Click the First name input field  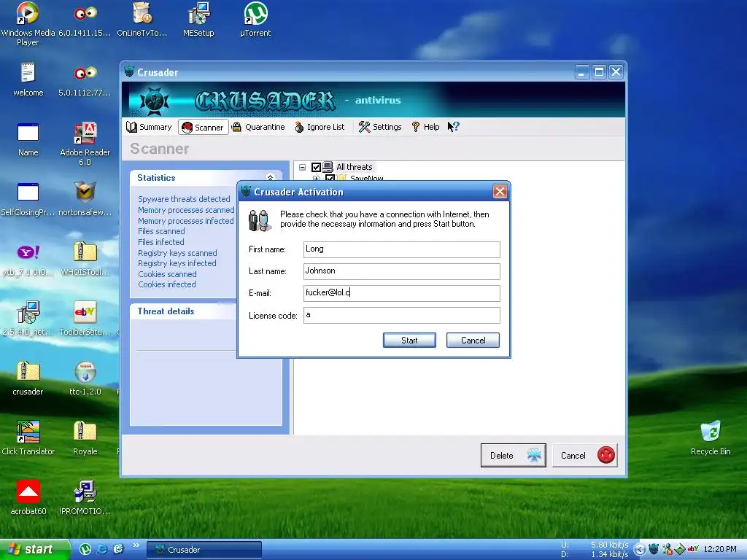pyautogui.click(x=402, y=249)
